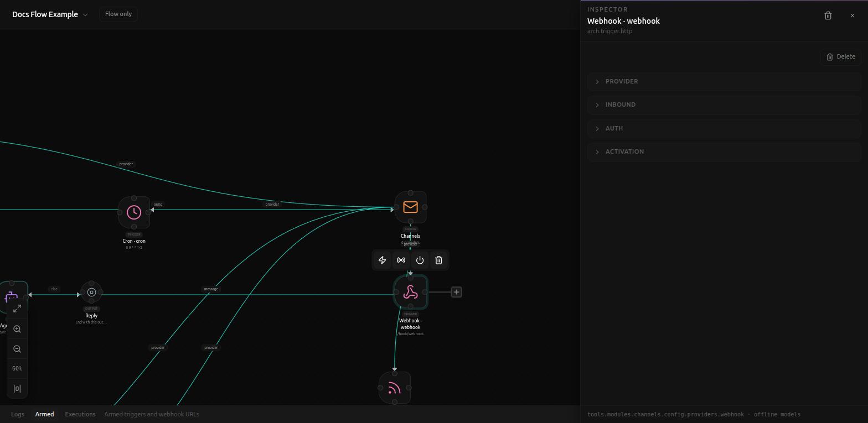Click the trash icon in Inspector header
Screen dimensions: 868x423
click(828, 15)
